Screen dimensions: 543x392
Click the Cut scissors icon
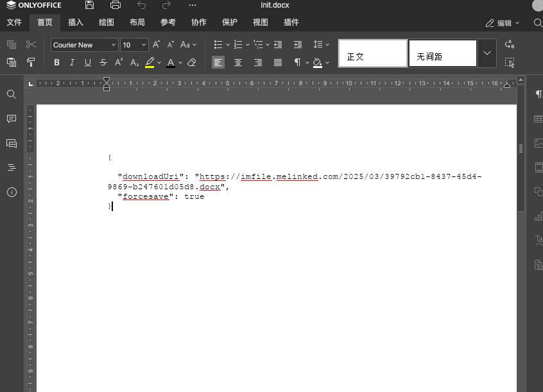point(31,44)
